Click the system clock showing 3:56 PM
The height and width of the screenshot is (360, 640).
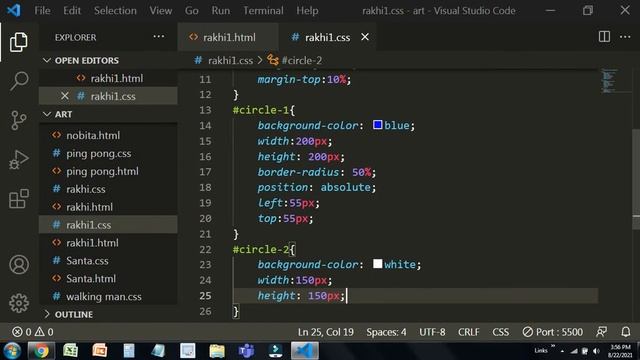pos(620,351)
